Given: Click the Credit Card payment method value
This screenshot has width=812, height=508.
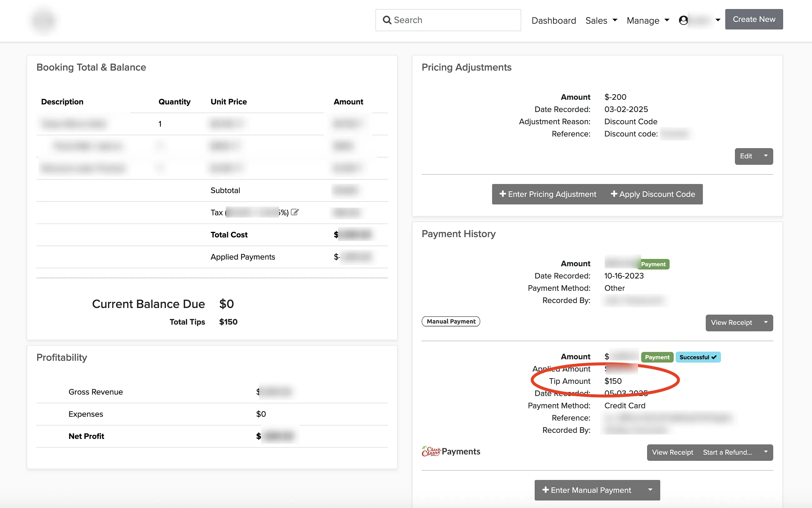Looking at the screenshot, I should pyautogui.click(x=625, y=406).
